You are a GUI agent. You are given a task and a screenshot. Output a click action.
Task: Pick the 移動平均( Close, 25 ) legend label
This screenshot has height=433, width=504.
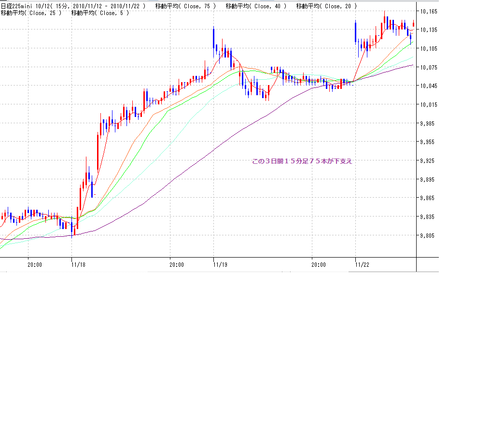pos(31,13)
